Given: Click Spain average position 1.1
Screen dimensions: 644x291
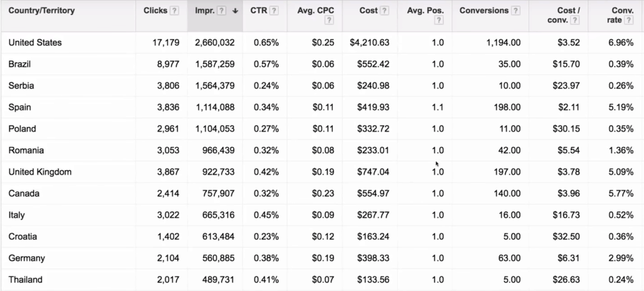Looking at the screenshot, I should coord(438,108).
